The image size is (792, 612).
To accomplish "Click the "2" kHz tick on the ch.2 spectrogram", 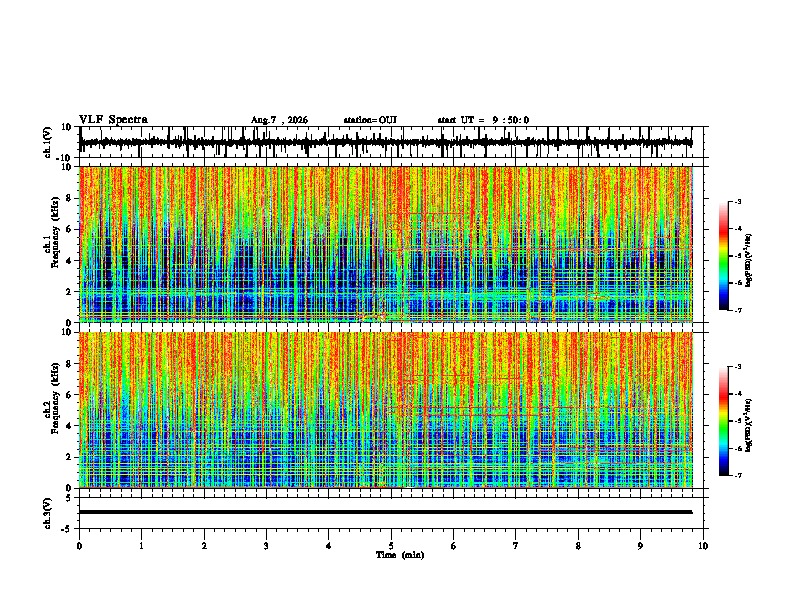I will pyautogui.click(x=69, y=457).
